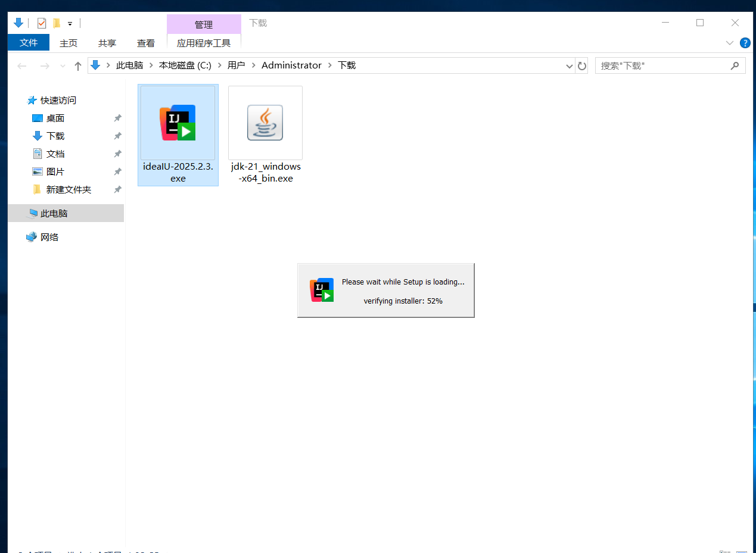Open the Java JDK installer icon
Screen dimensions: 756x553
coord(265,122)
